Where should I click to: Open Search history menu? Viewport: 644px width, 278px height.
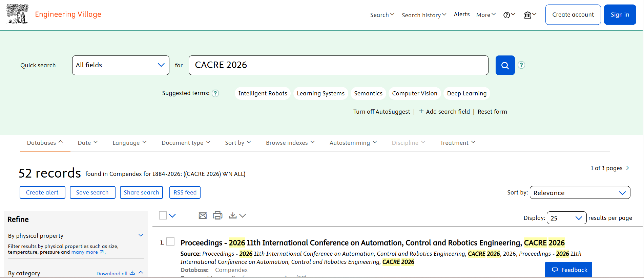point(424,15)
